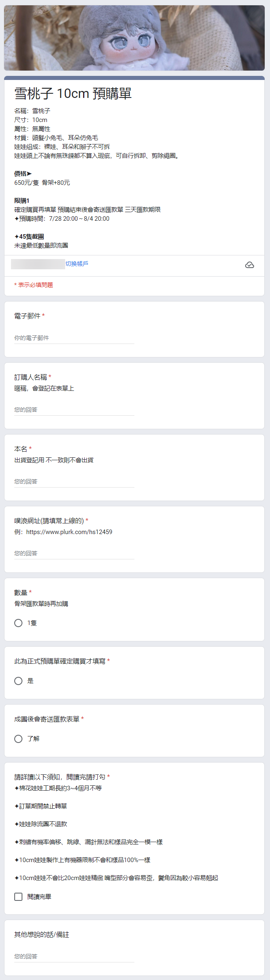Click the cloud save status icon
The width and height of the screenshot is (270, 980).
click(x=250, y=265)
